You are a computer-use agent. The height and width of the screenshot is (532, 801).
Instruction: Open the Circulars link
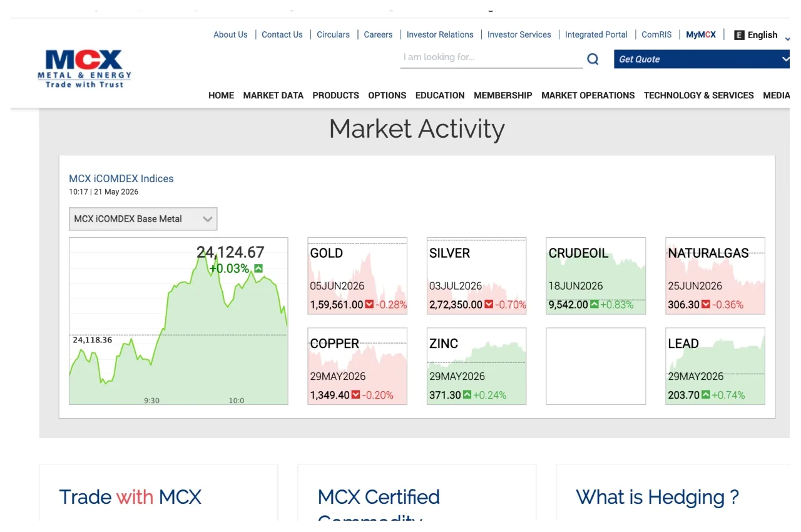point(334,34)
